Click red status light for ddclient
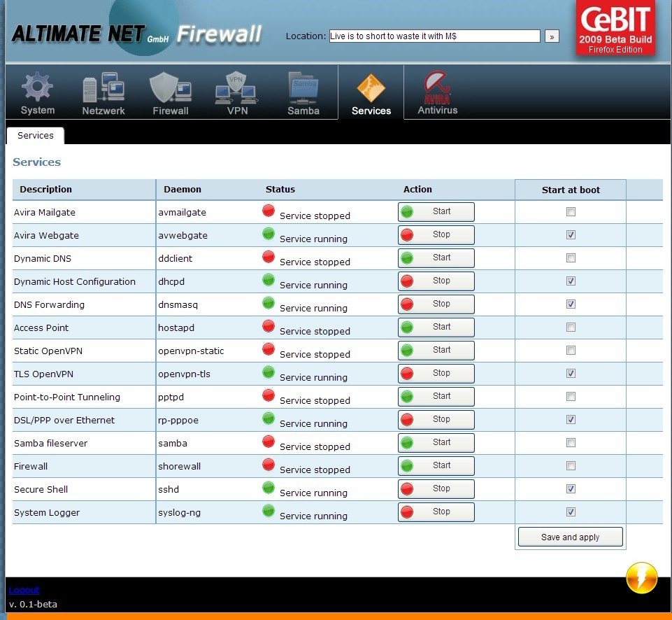Screen dimensions: 672x620 point(269,257)
